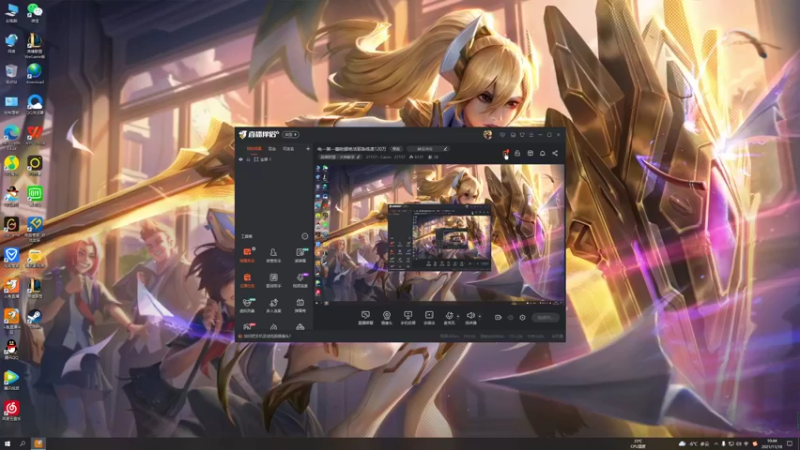
Task: Open the WPS Office desktop shortcut
Action: click(x=34, y=136)
